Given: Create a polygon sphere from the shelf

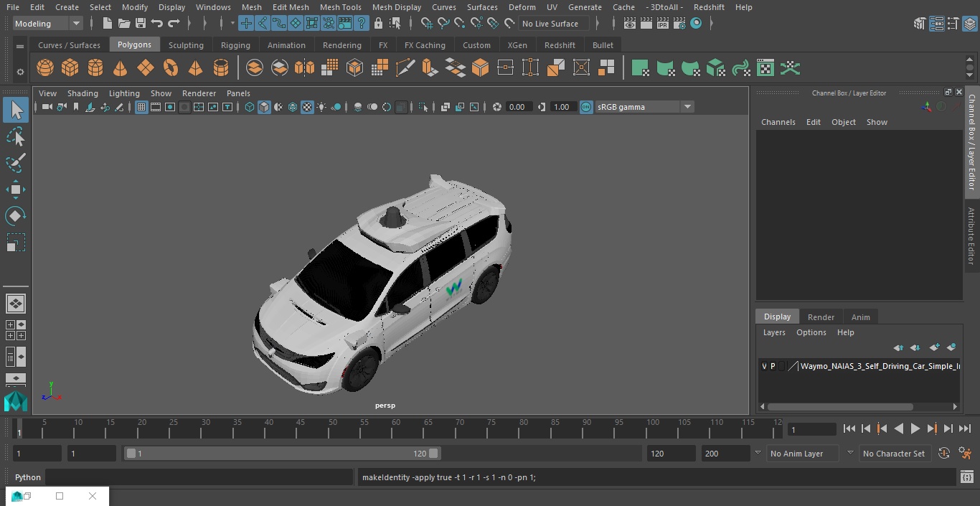Looking at the screenshot, I should coord(45,68).
